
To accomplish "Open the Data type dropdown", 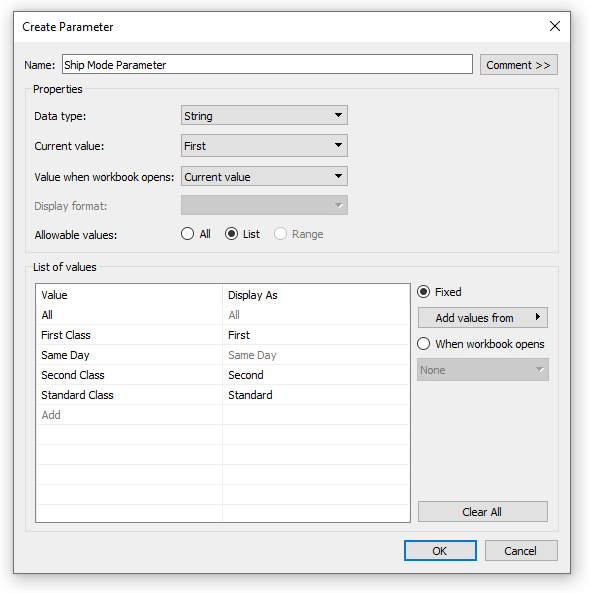I will click(264, 115).
